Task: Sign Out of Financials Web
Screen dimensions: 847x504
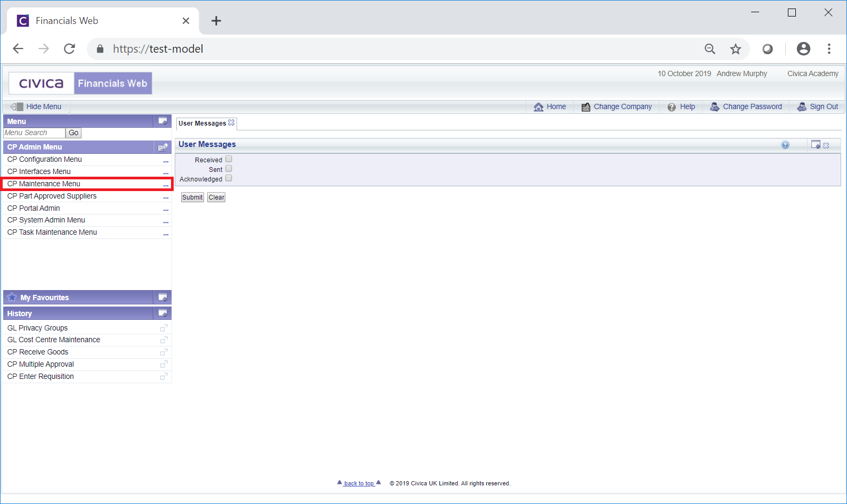Action: [818, 106]
